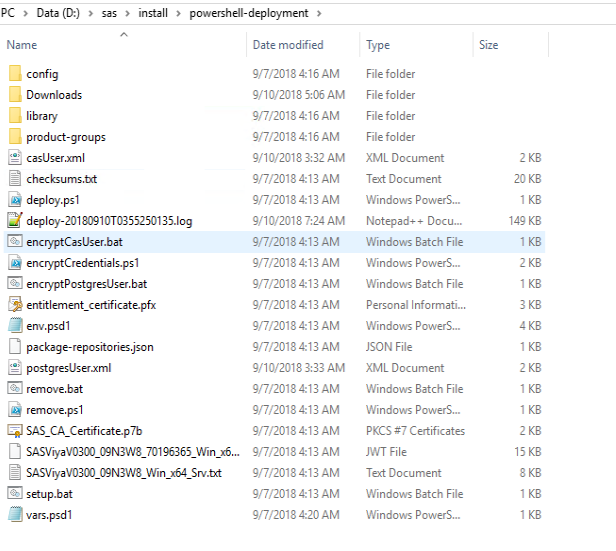Click the library folder icon
The image size is (616, 551).
pyautogui.click(x=15, y=115)
